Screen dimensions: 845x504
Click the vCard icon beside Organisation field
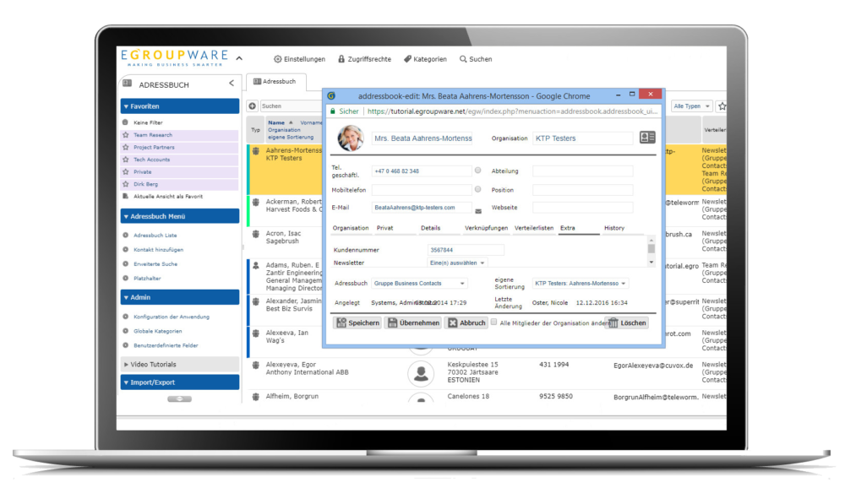pos(647,138)
